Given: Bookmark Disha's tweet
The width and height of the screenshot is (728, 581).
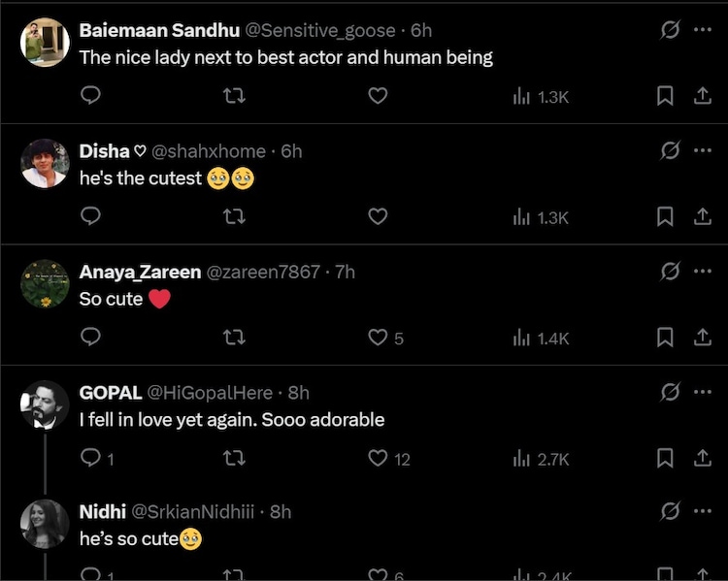Looking at the screenshot, I should pos(665,216).
